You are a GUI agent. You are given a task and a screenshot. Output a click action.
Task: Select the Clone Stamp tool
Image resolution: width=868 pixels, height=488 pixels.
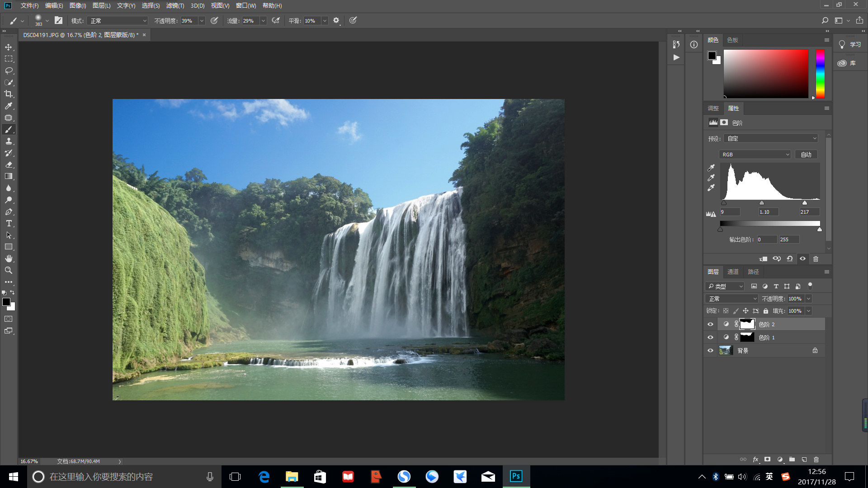(x=9, y=141)
